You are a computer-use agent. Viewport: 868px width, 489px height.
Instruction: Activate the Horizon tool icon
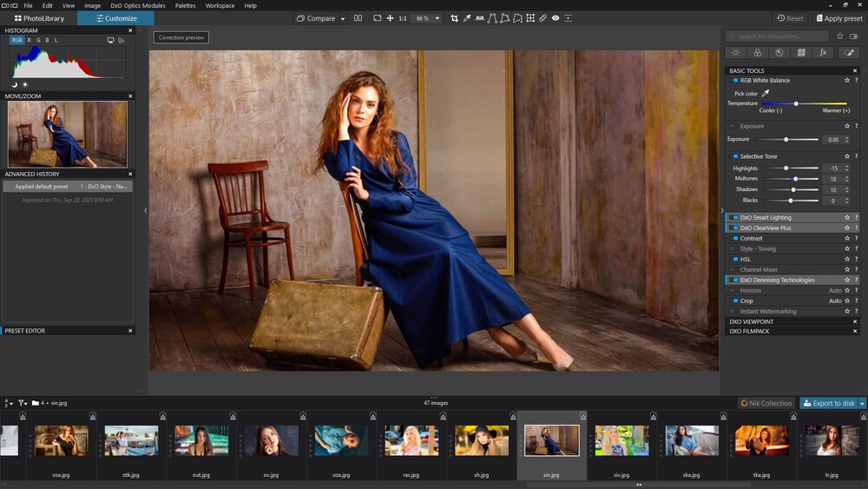tap(479, 18)
